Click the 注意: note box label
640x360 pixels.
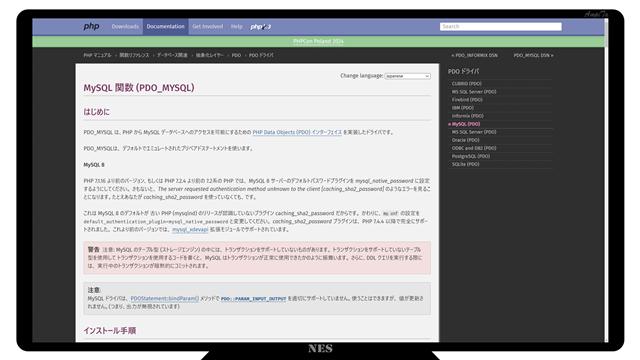[94, 290]
